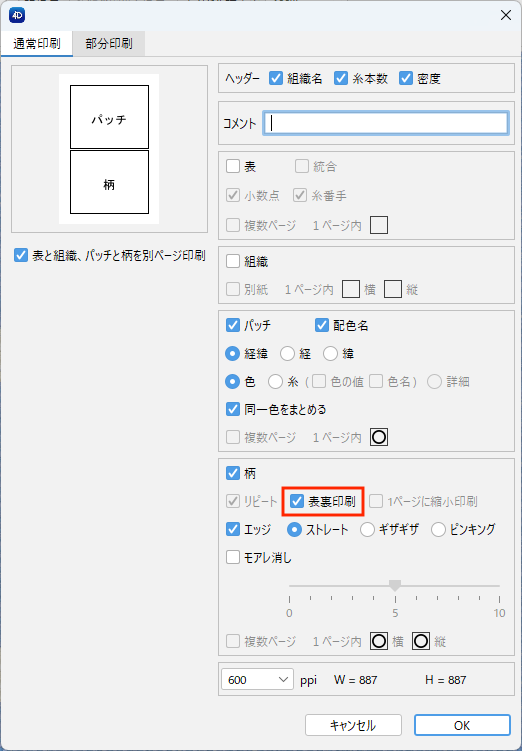Select the 通常印刷 tab

click(37, 44)
